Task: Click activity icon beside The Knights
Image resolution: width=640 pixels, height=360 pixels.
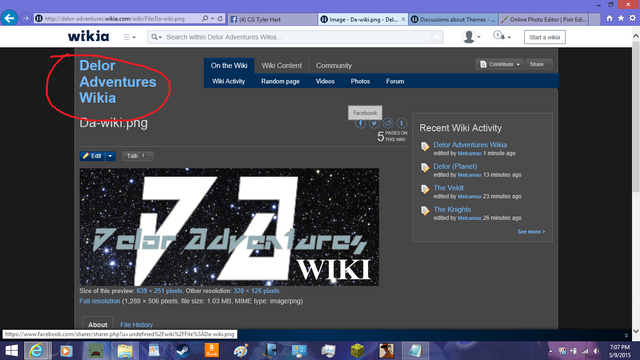Action: point(425,211)
